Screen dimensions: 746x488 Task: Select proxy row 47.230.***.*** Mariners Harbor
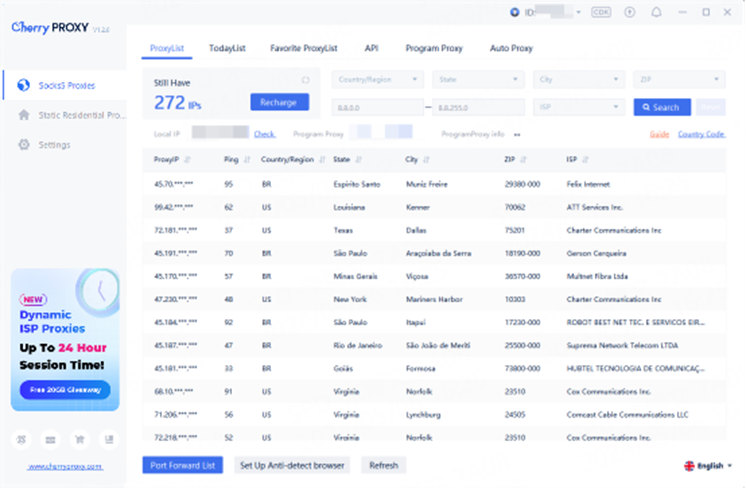434,299
